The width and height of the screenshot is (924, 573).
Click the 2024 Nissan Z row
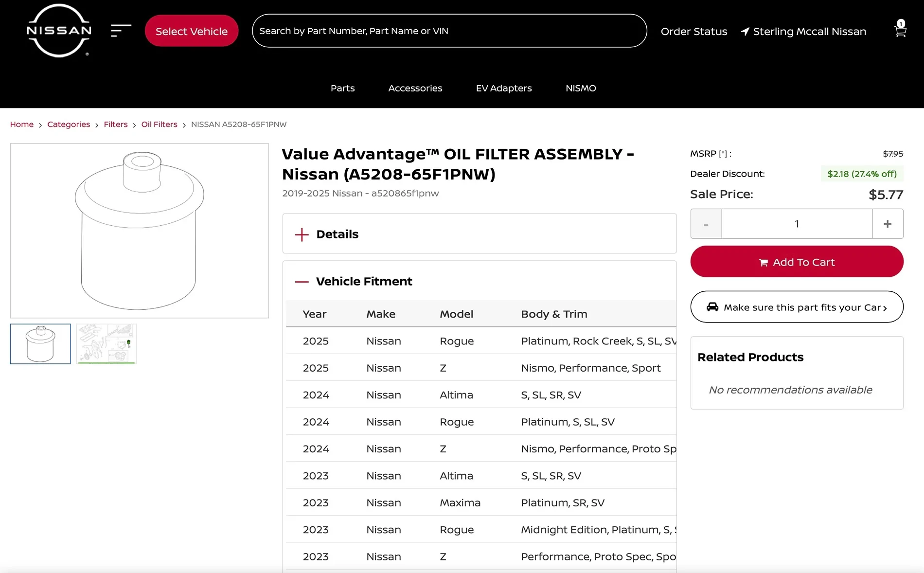(481, 448)
